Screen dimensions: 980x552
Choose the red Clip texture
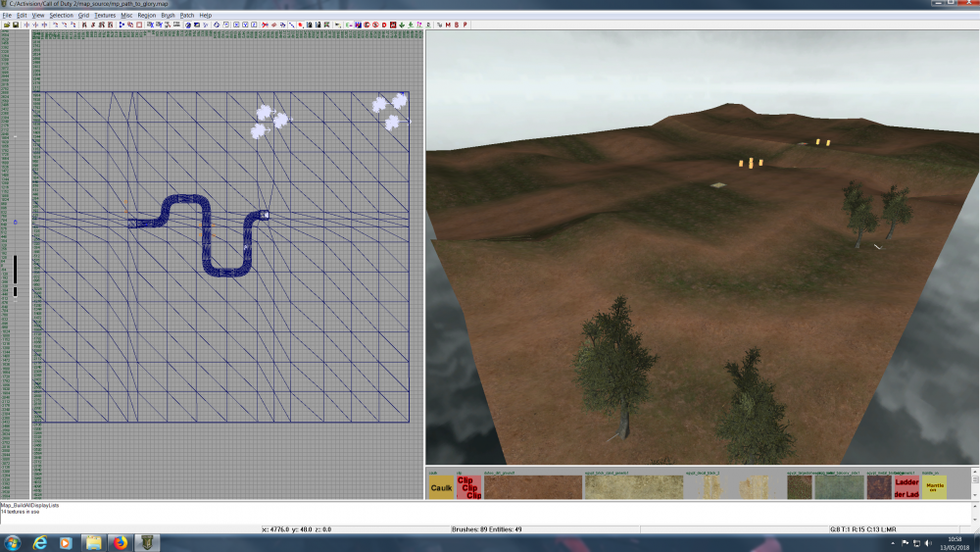(468, 487)
